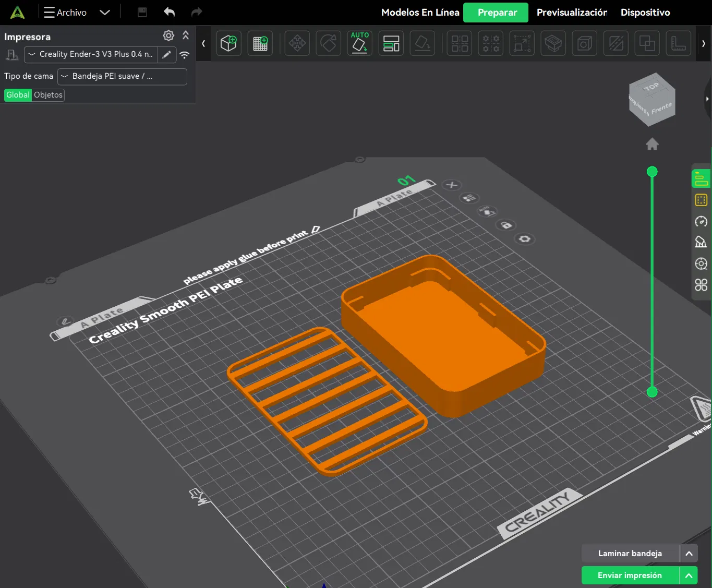
Task: Open the Archivo menu
Action: pos(66,13)
